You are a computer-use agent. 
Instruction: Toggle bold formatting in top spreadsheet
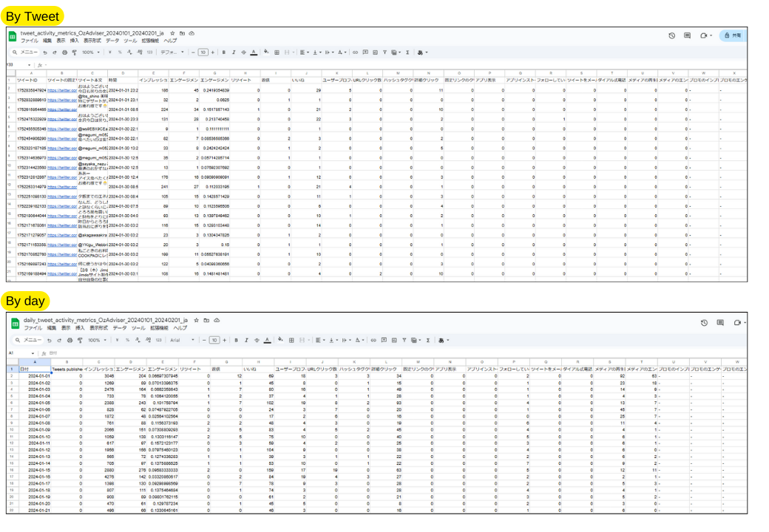click(224, 52)
